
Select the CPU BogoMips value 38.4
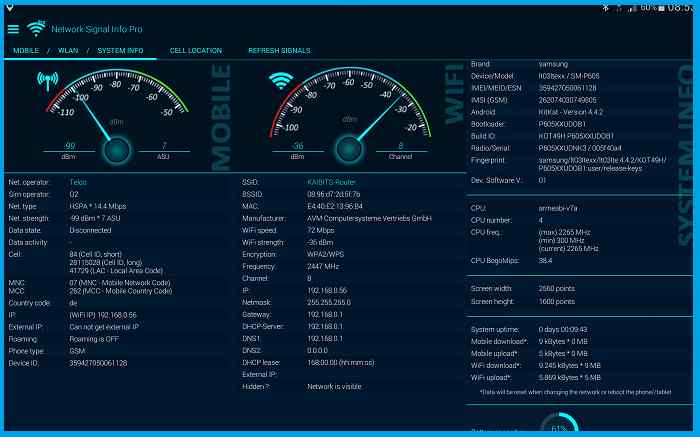click(545, 260)
